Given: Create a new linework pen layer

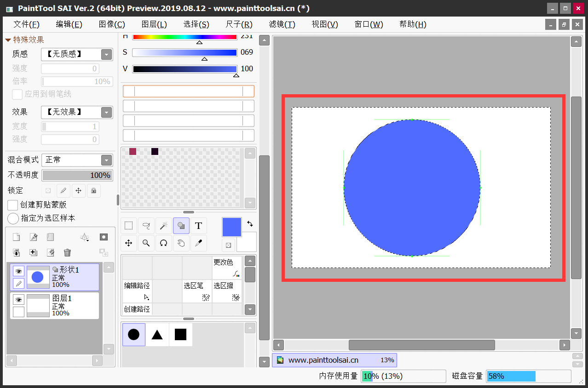Looking at the screenshot, I should tap(34, 237).
